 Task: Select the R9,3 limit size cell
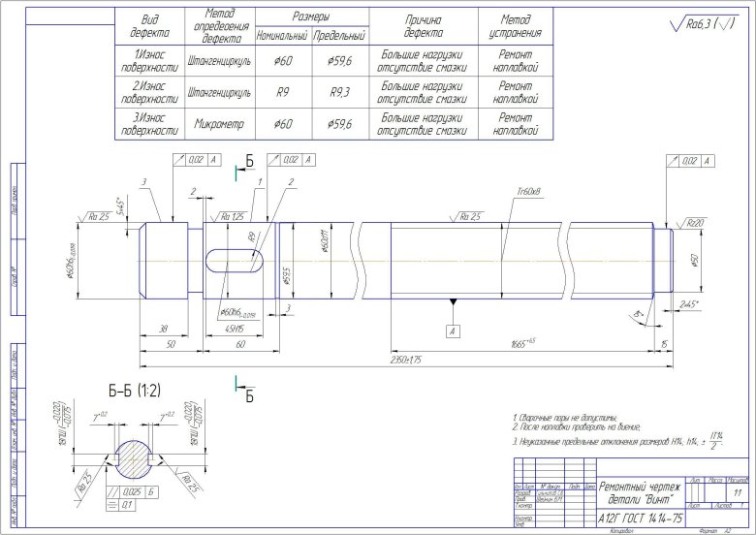[x=339, y=93]
